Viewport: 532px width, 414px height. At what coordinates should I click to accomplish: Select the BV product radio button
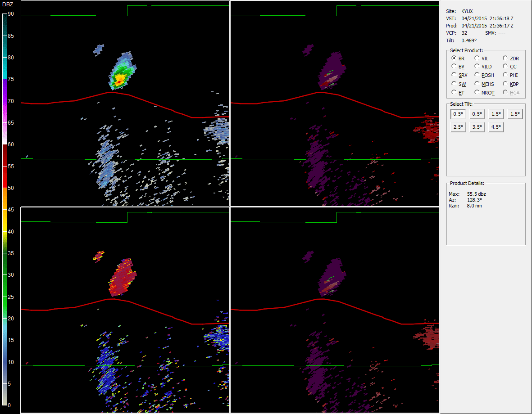454,67
